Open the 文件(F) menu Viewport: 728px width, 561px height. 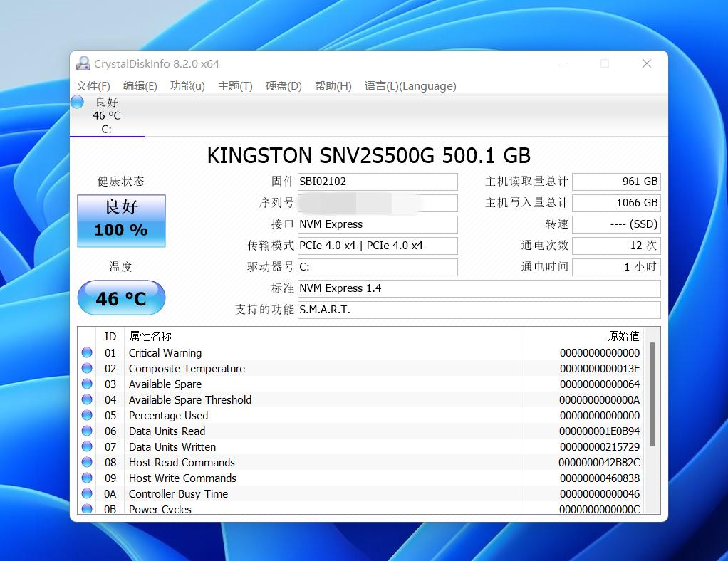[93, 86]
